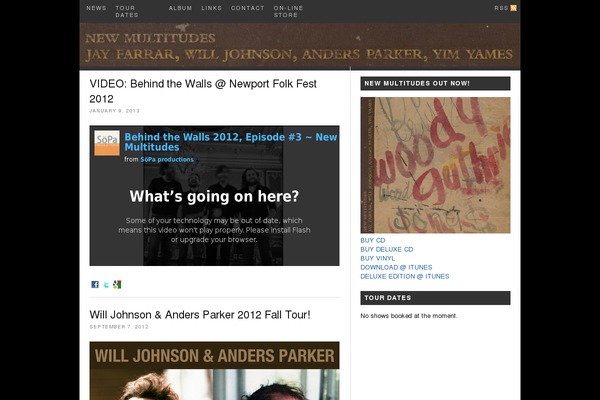Click the Will Johnson & Anders Parker tour poster
The image size is (600, 400).
click(214, 371)
